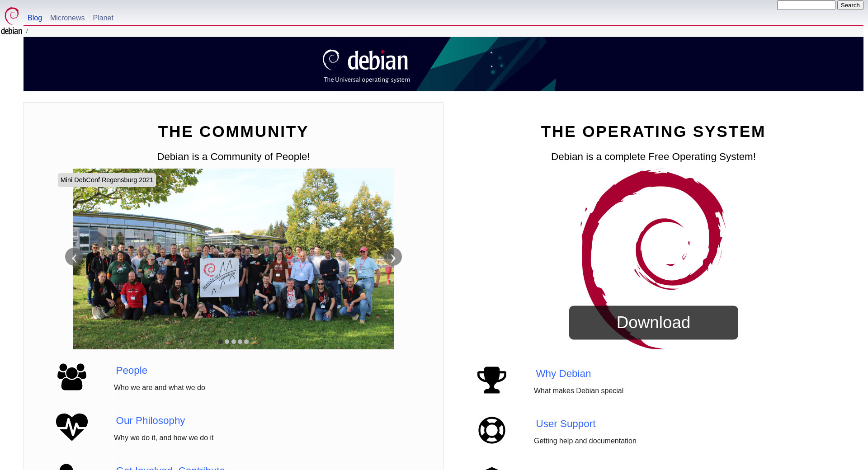Select the last carousel indicator dot

(x=246, y=342)
